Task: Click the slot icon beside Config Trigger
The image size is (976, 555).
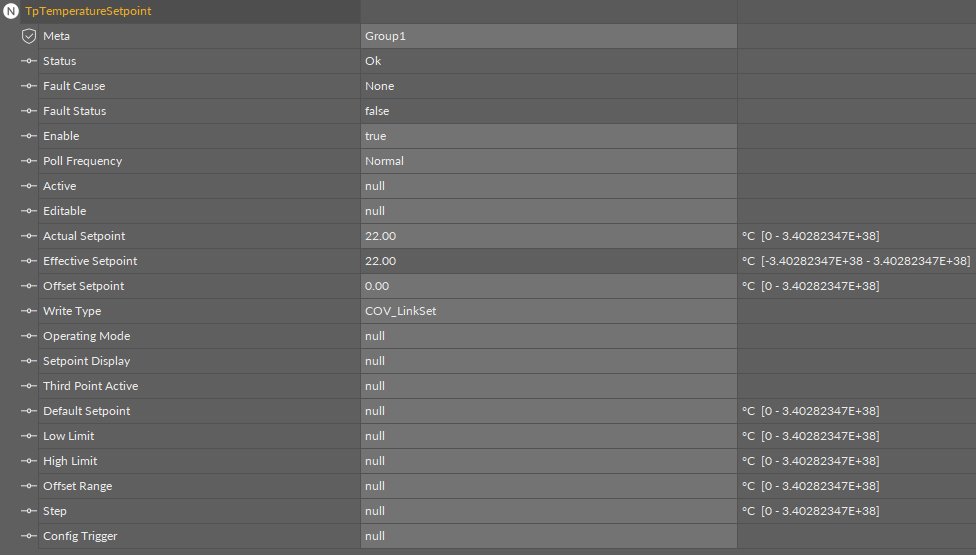Action: pos(29,536)
